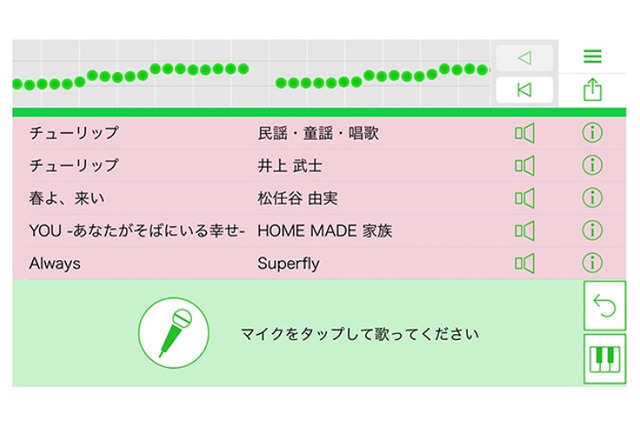
Task: Open the hamburger menu
Action: click(x=593, y=57)
